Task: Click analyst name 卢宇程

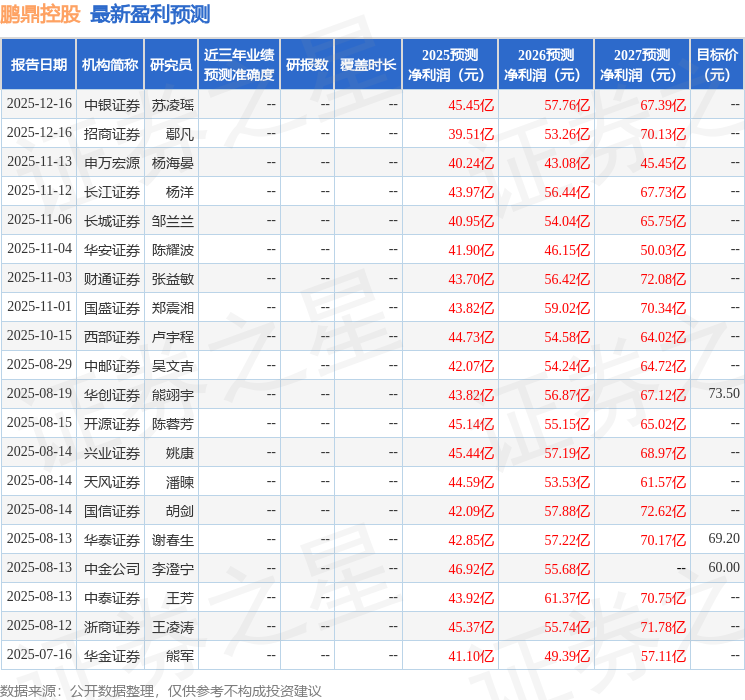Action: pyautogui.click(x=172, y=337)
